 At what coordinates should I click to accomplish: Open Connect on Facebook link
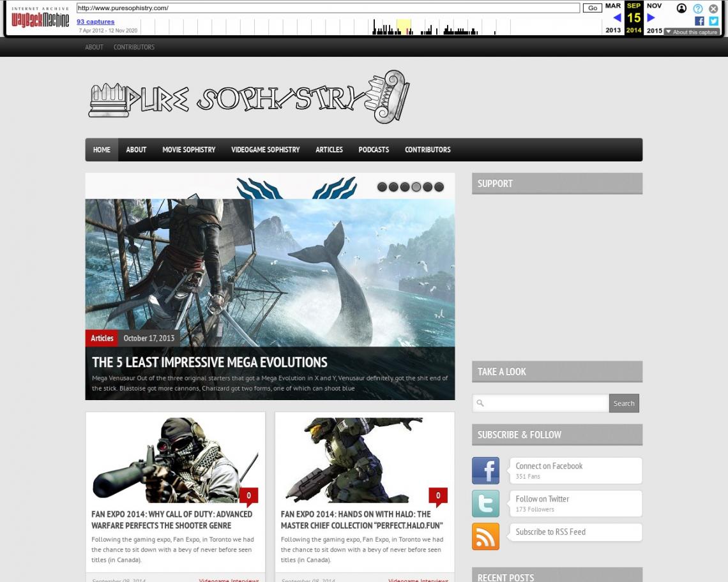[549, 466]
